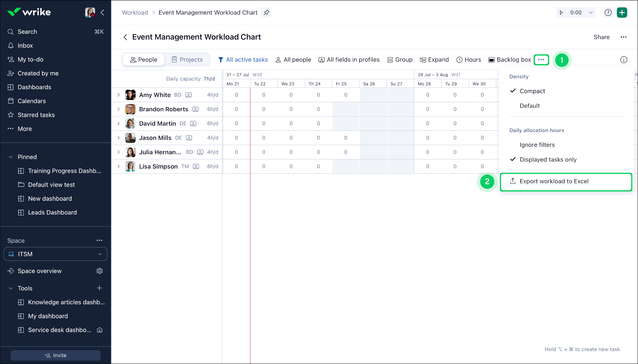Image resolution: width=638 pixels, height=364 pixels.
Task: Open the workload info icon
Action: click(623, 60)
